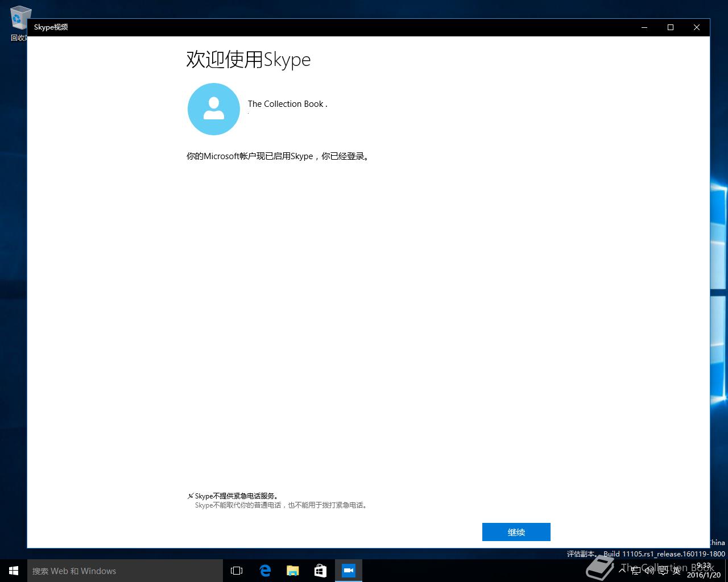Maximize the Skype视频 window
Screen dimensions: 728x582
671,27
